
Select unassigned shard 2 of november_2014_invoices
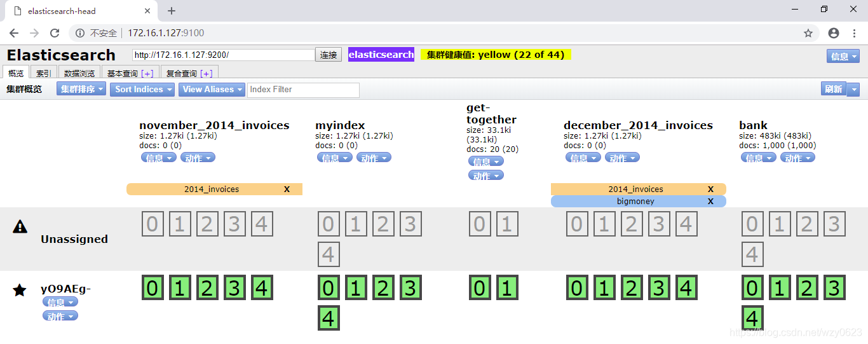click(207, 224)
